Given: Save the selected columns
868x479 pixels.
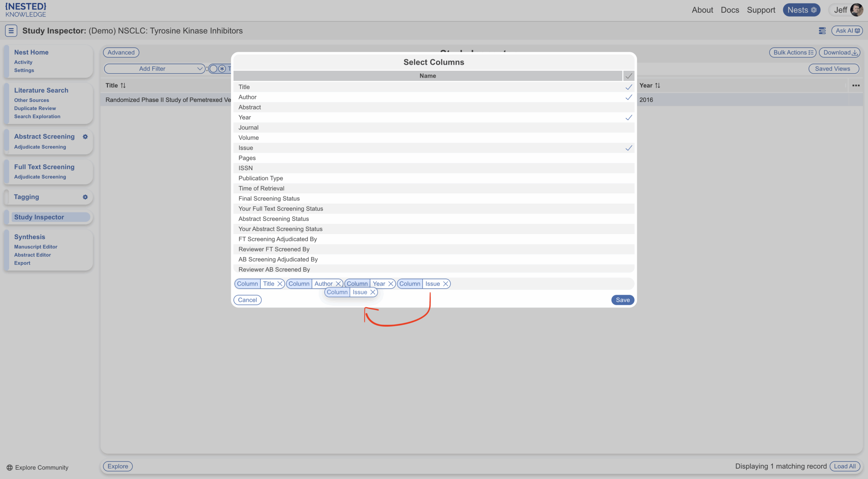Looking at the screenshot, I should point(623,300).
